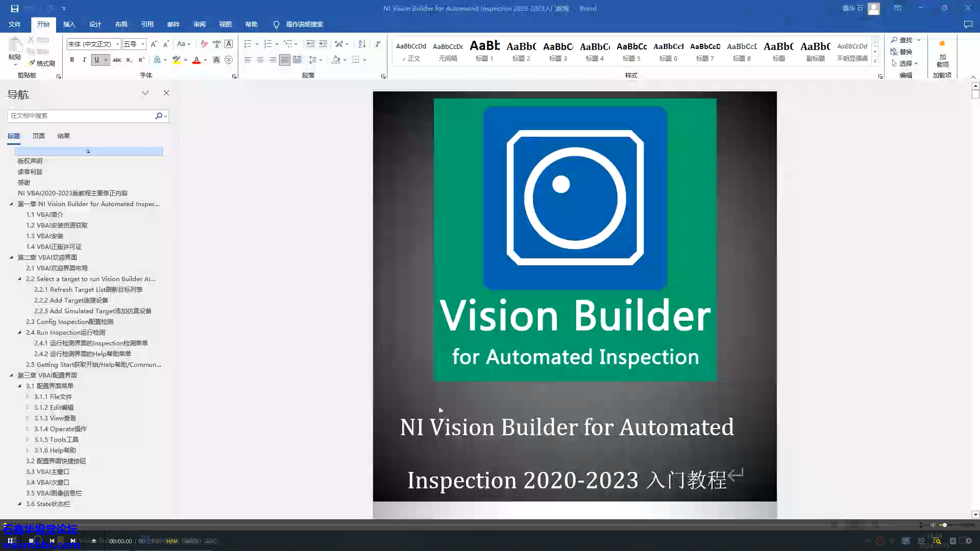Screen dimensions: 980x551
Task: Decrease font size with the A-down icon
Action: click(x=166, y=44)
